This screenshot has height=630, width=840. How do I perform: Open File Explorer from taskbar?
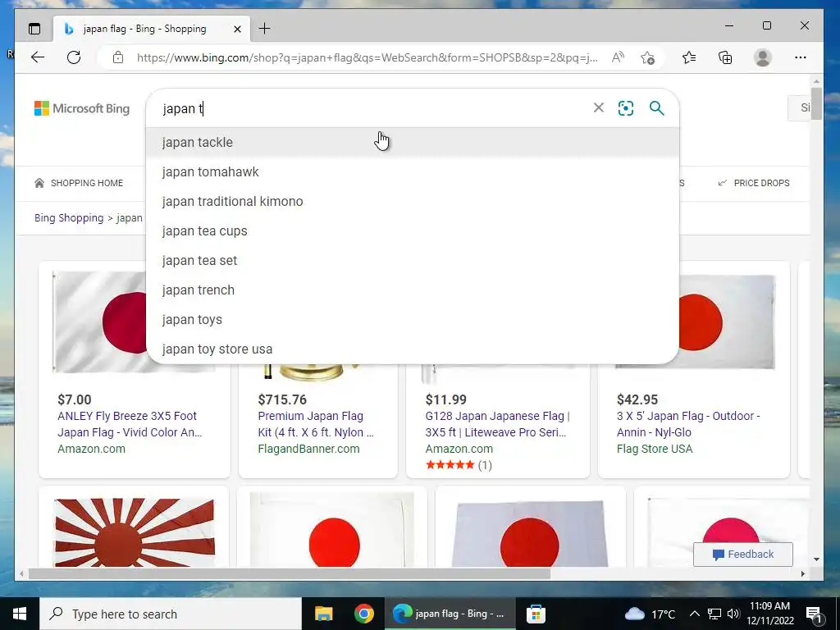[323, 614]
